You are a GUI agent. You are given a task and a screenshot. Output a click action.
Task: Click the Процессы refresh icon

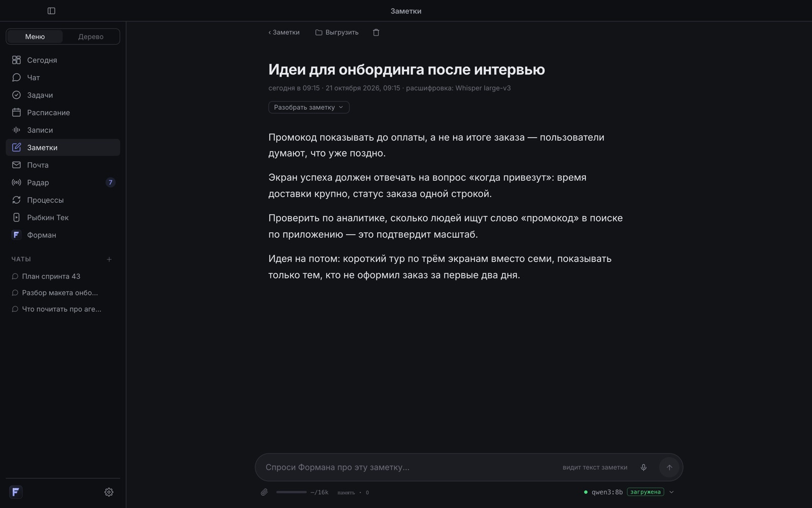[16, 200]
